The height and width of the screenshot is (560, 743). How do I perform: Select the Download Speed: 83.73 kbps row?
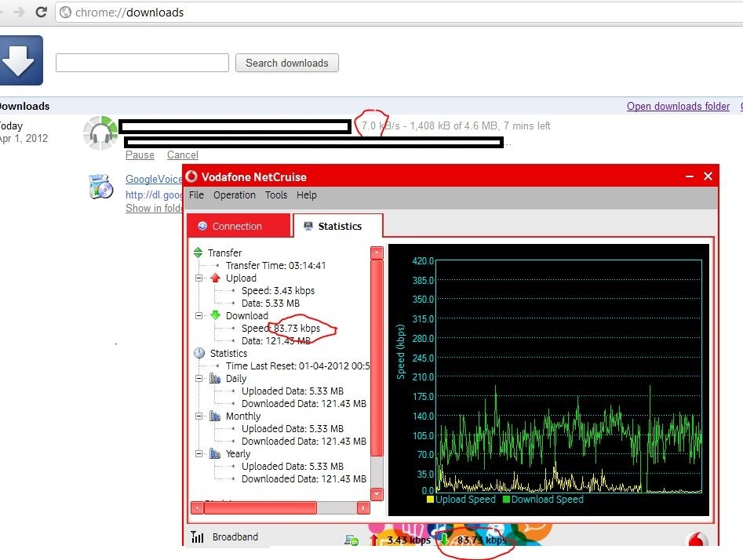click(x=281, y=328)
